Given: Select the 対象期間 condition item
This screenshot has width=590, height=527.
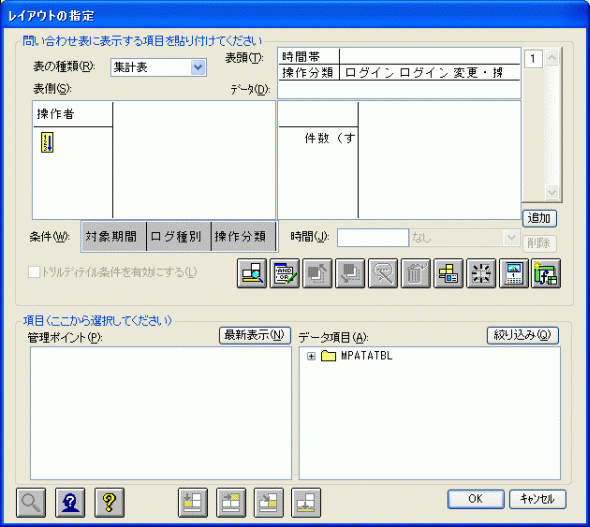Looking at the screenshot, I should point(114,237).
